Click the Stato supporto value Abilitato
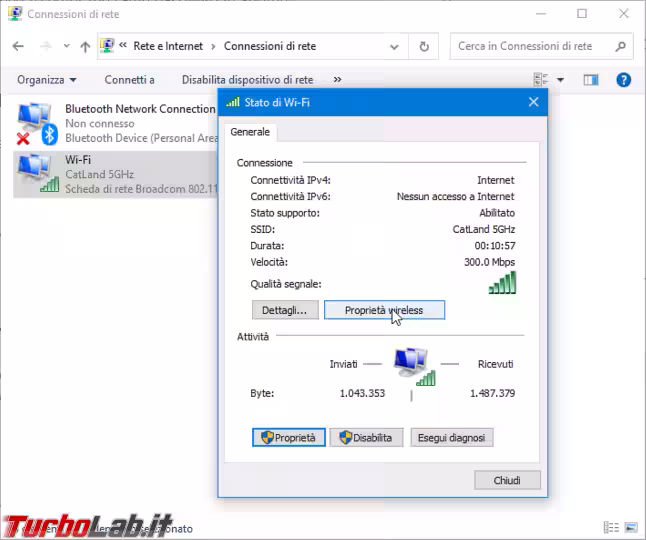The image size is (646, 540). point(497,213)
